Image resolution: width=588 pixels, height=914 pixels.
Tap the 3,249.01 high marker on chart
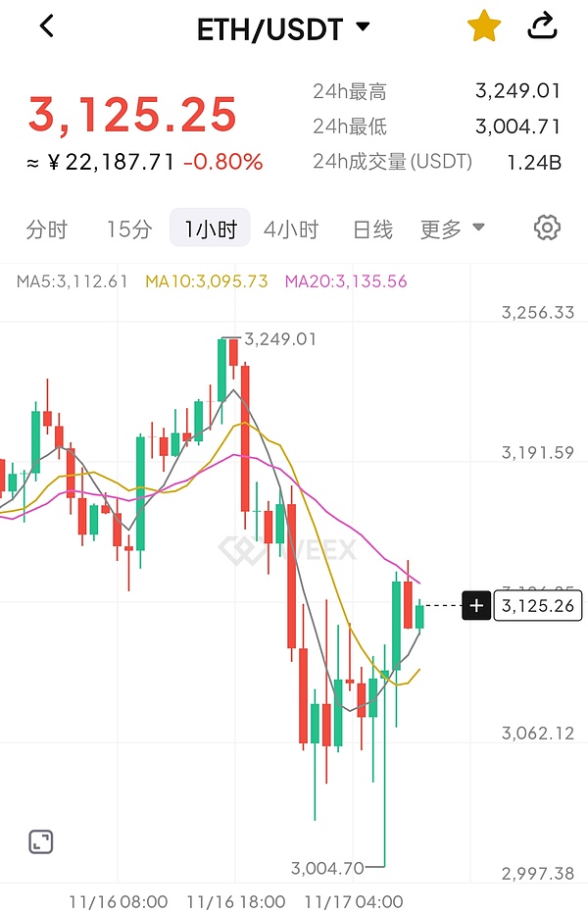point(280,339)
